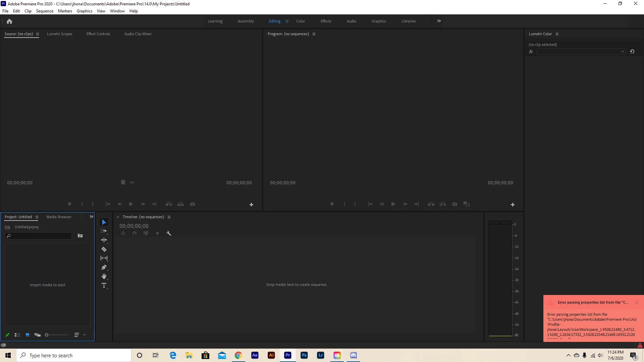The width and height of the screenshot is (644, 362).
Task: Switch project panel to list view
Action: 17,335
